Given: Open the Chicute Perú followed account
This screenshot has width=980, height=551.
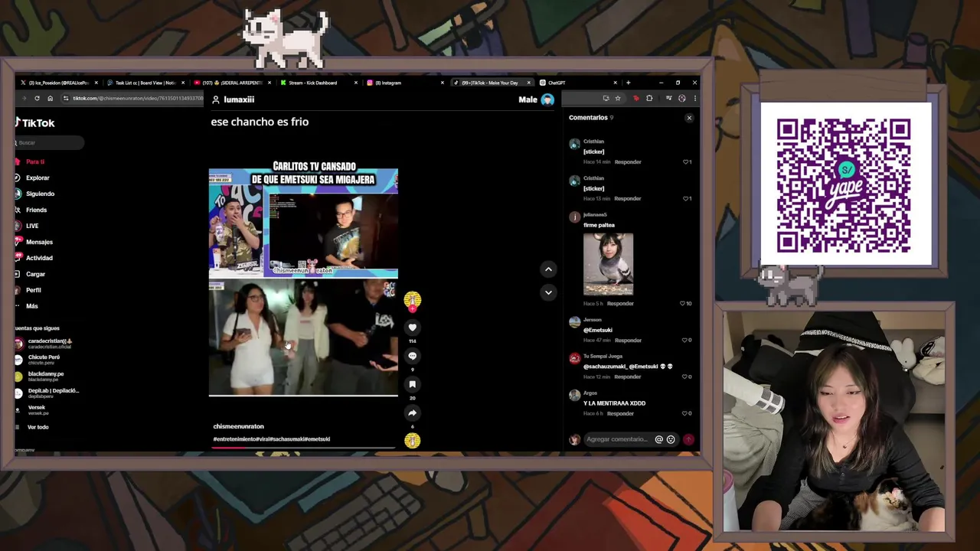Looking at the screenshot, I should tap(38, 360).
